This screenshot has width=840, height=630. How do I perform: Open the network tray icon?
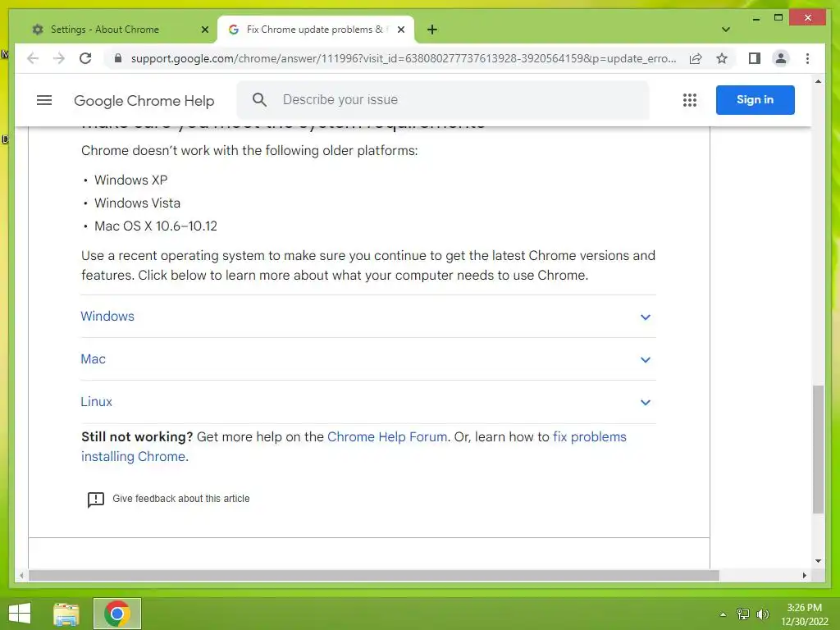(x=743, y=614)
